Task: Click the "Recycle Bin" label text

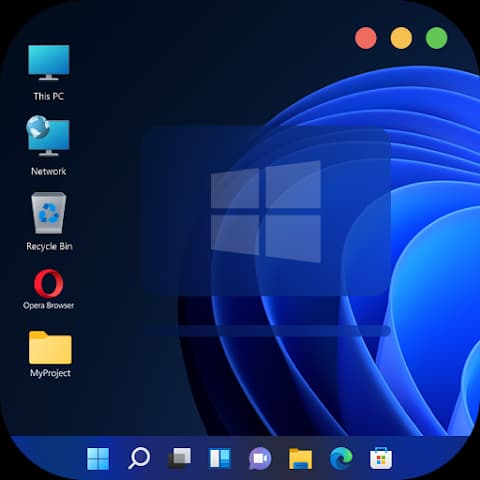Action: pyautogui.click(x=49, y=246)
